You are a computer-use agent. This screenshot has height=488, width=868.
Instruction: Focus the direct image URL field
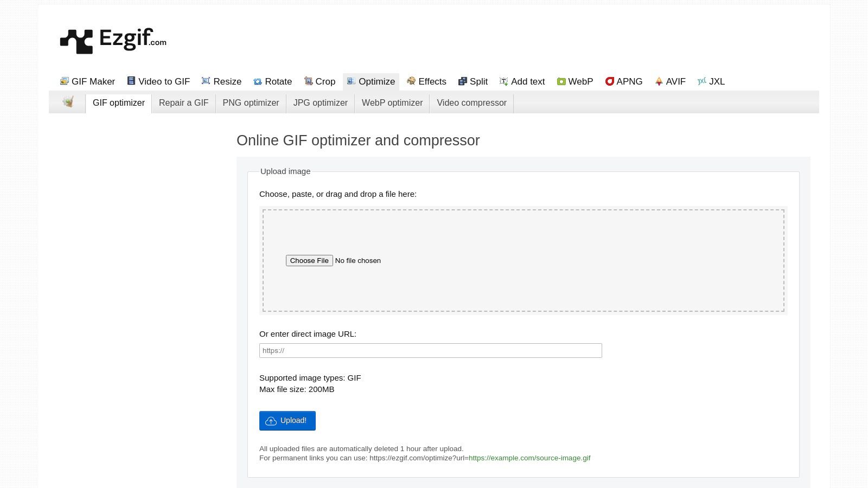(x=430, y=351)
